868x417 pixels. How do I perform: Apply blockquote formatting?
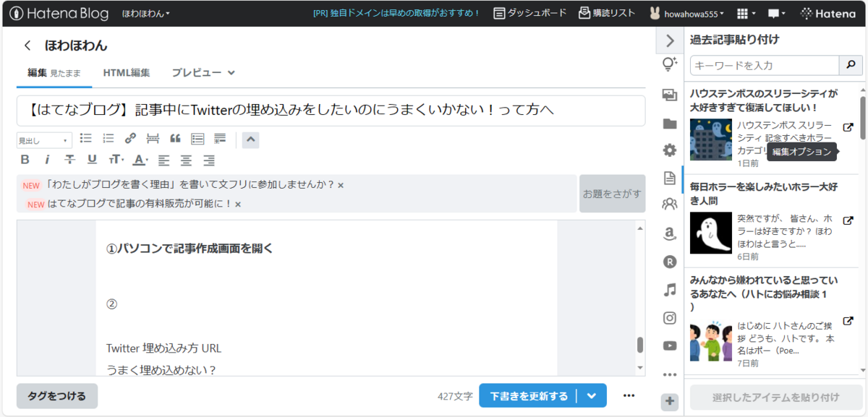tap(175, 138)
